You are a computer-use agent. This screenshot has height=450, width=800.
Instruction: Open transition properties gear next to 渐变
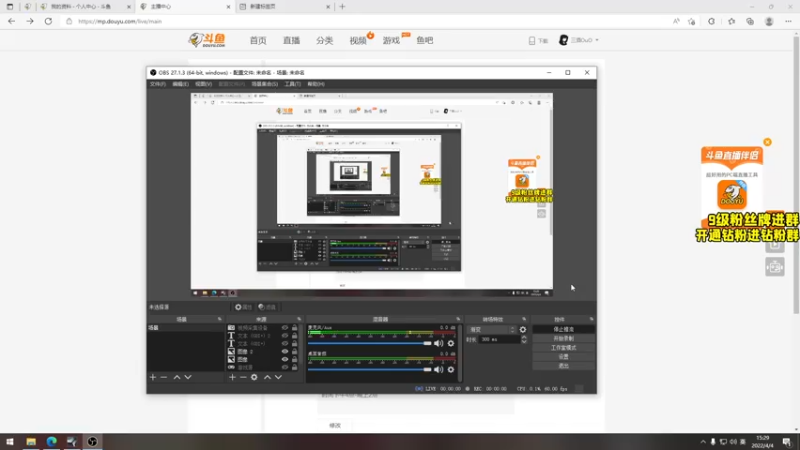point(522,330)
